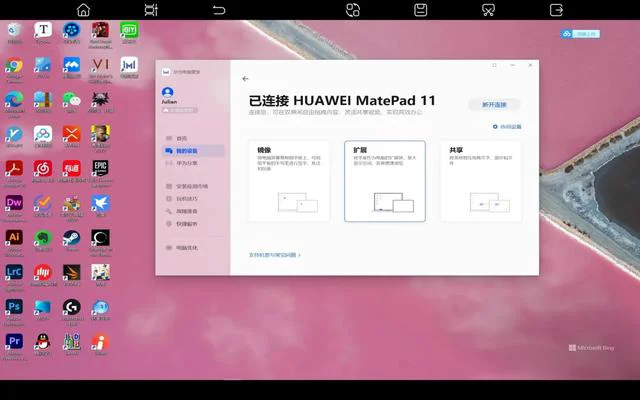
Task: Open the QQ penguin desktop icon
Action: 43,345
